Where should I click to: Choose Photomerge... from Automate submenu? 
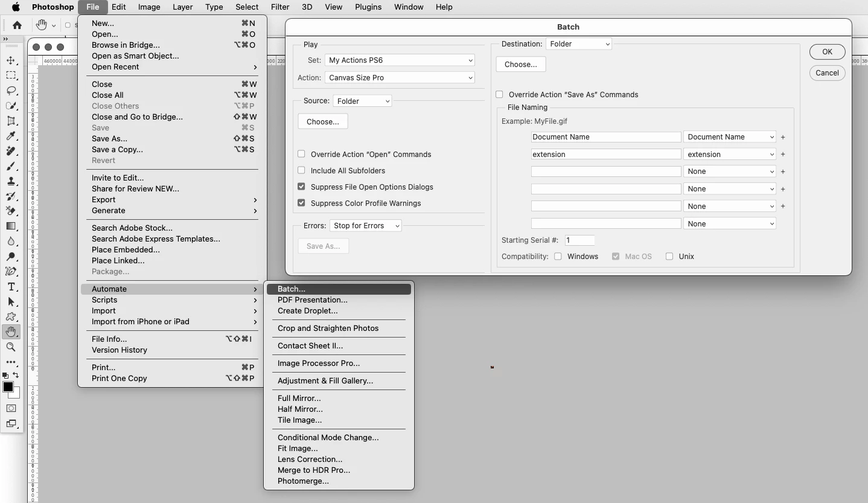339,481
